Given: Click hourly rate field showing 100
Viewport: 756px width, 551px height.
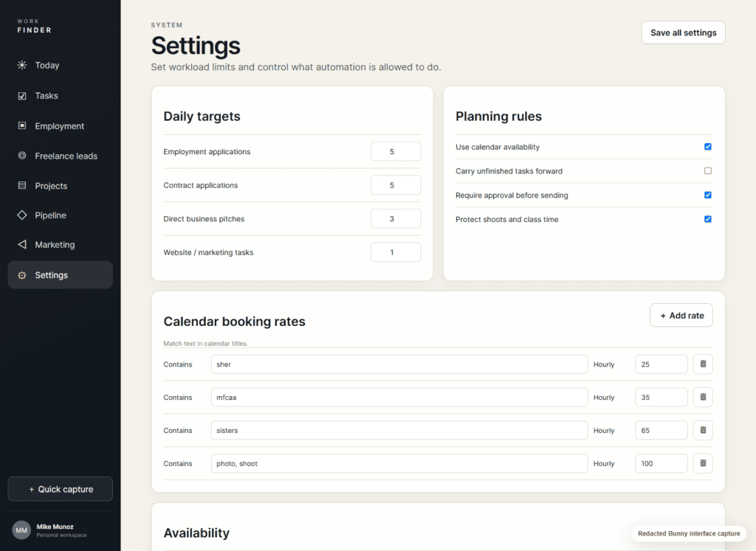Looking at the screenshot, I should click(661, 463).
